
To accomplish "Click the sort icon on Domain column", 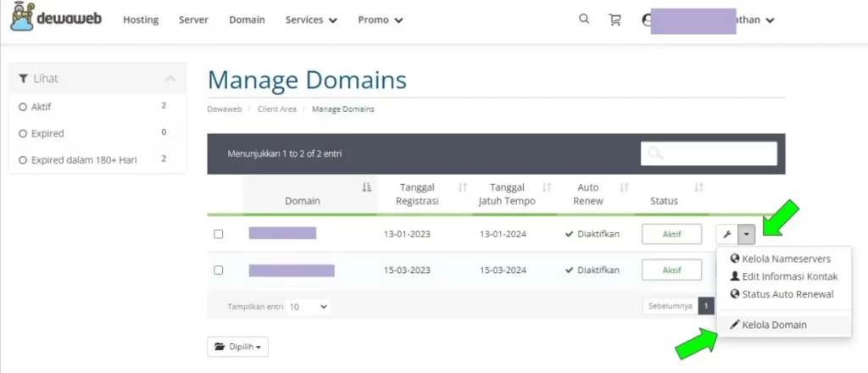I will tap(367, 187).
